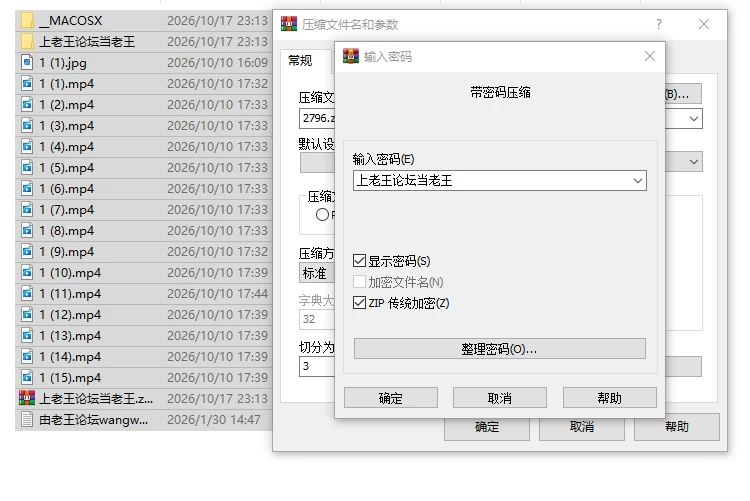Select file name 由老王论坛wangw...
The height and width of the screenshot is (501, 750).
[94, 420]
